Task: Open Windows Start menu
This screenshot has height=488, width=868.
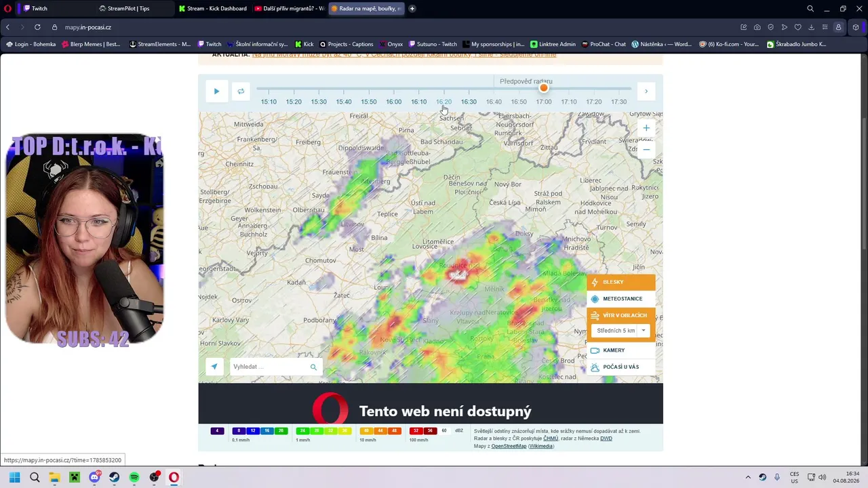Action: 14,477
